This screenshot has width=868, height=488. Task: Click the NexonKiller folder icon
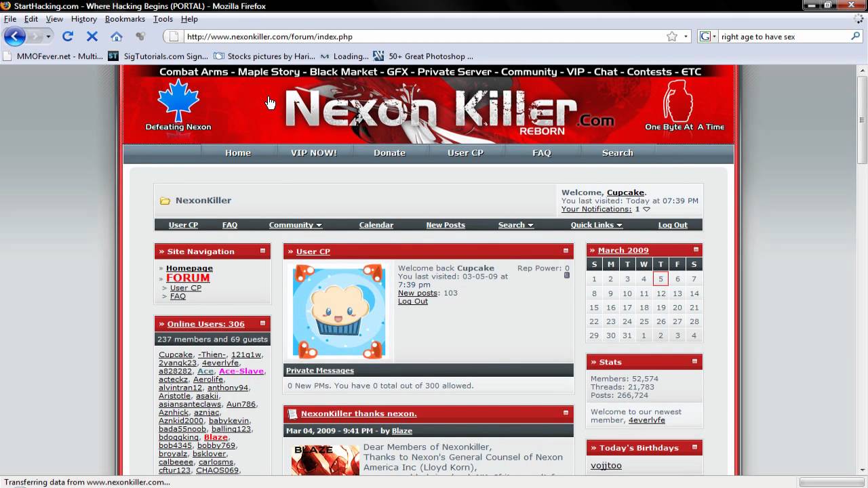coord(165,201)
